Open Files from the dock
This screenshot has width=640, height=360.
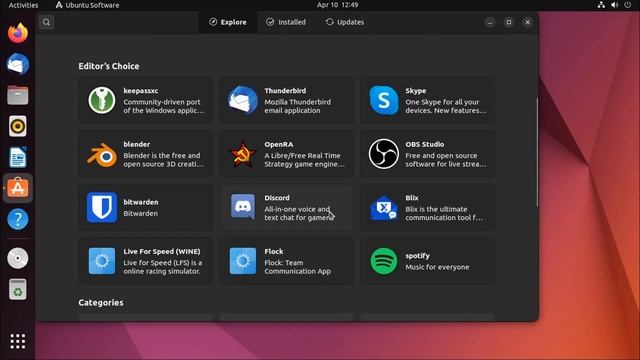tap(18, 95)
